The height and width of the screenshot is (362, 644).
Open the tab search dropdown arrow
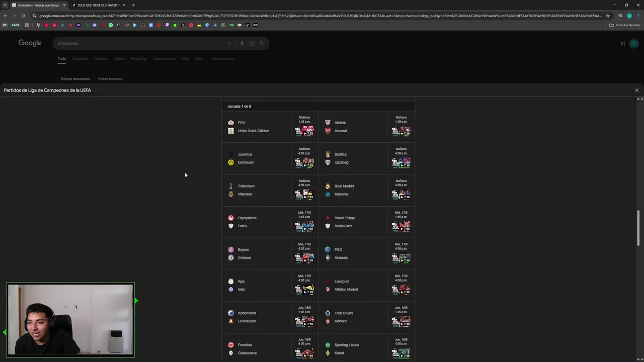point(5,5)
